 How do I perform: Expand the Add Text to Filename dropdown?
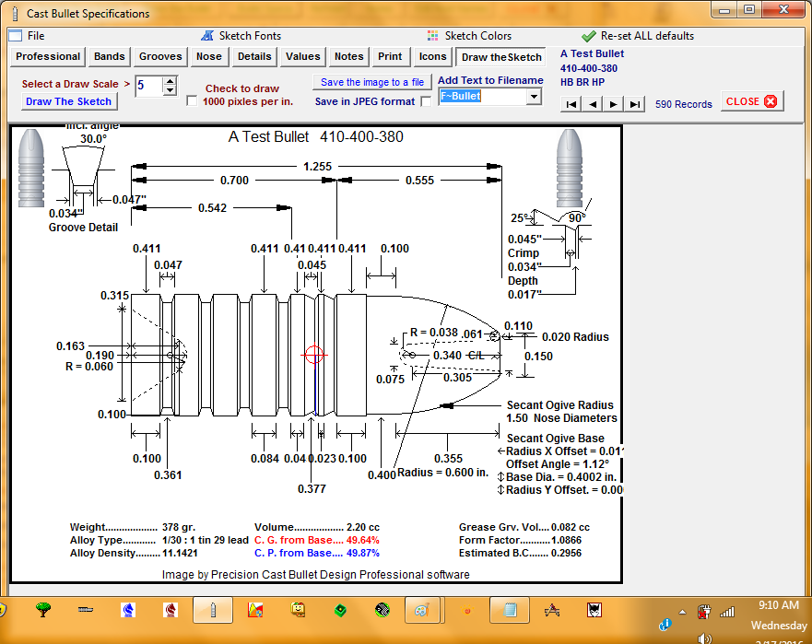click(x=534, y=97)
